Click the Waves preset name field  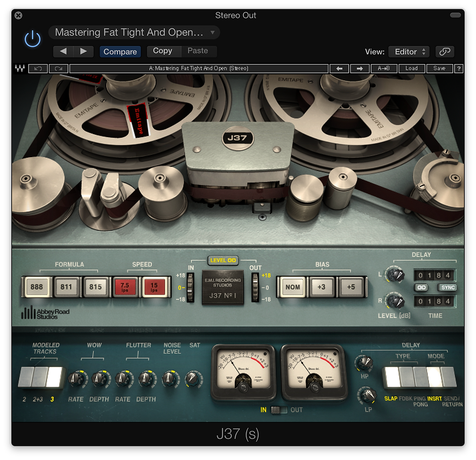click(199, 68)
